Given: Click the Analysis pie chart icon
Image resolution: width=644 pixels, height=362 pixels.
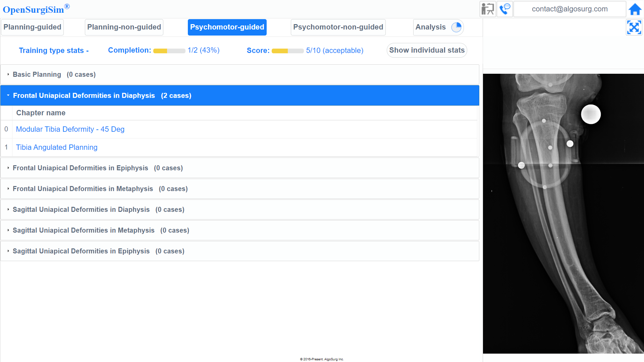Looking at the screenshot, I should tap(456, 27).
